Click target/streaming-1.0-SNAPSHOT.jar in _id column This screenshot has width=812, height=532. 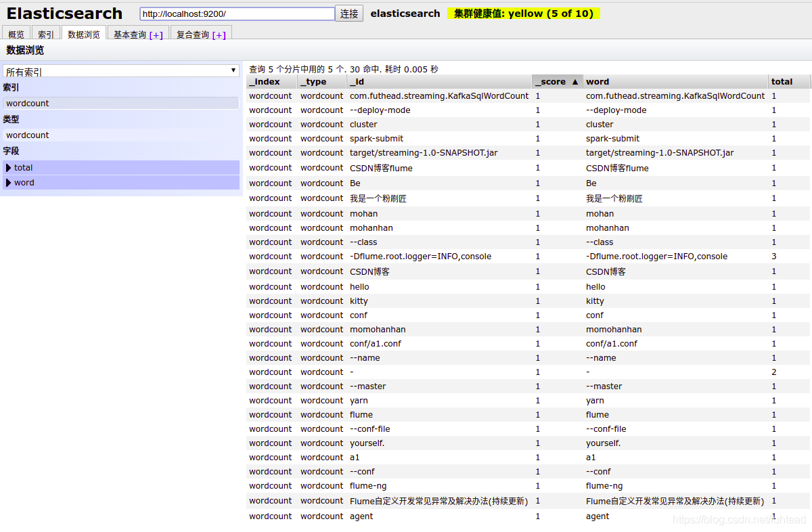[424, 153]
